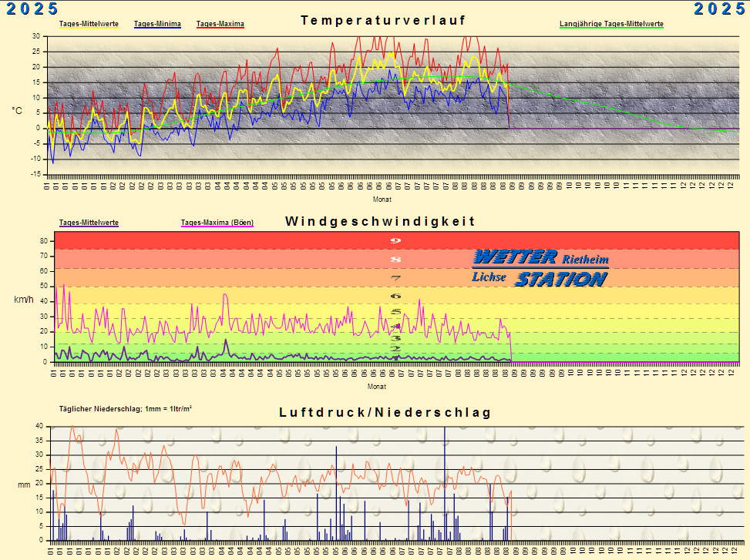750x560 pixels.
Task: Click the Luftdruck/Niederschlag chart title
Action: pos(385,413)
